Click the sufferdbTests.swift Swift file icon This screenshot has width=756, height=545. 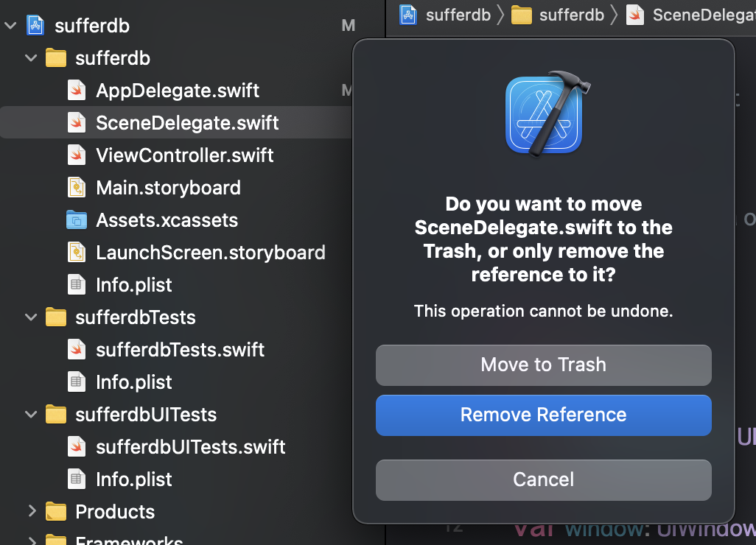[x=76, y=349]
